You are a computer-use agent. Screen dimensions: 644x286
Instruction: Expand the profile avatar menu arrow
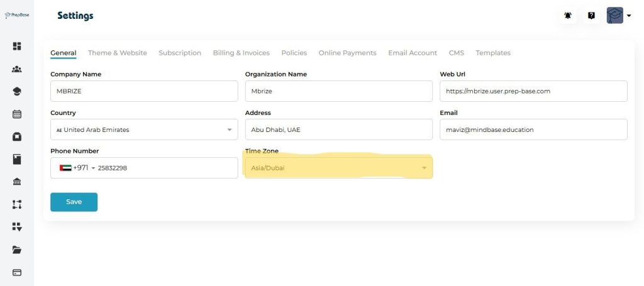pos(628,16)
